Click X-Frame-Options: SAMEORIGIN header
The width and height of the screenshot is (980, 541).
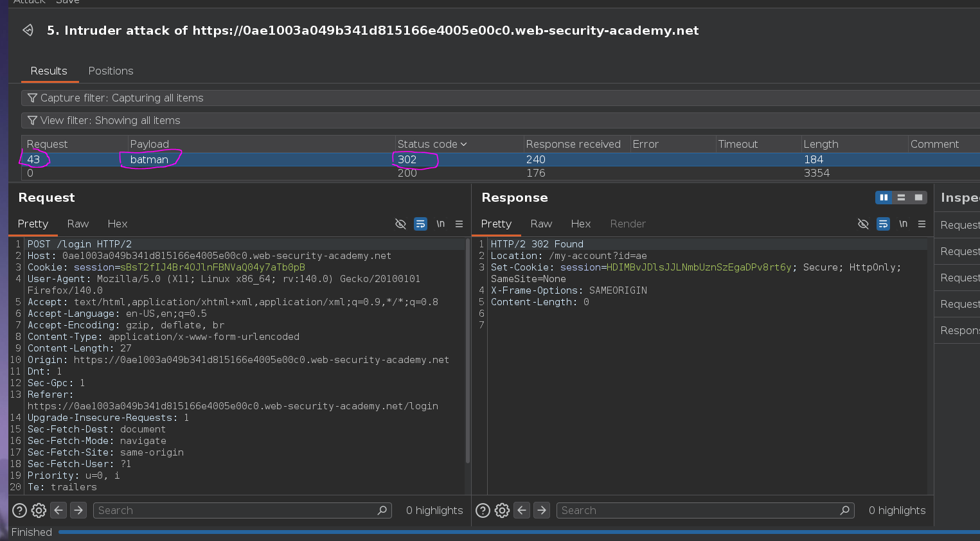(x=569, y=290)
